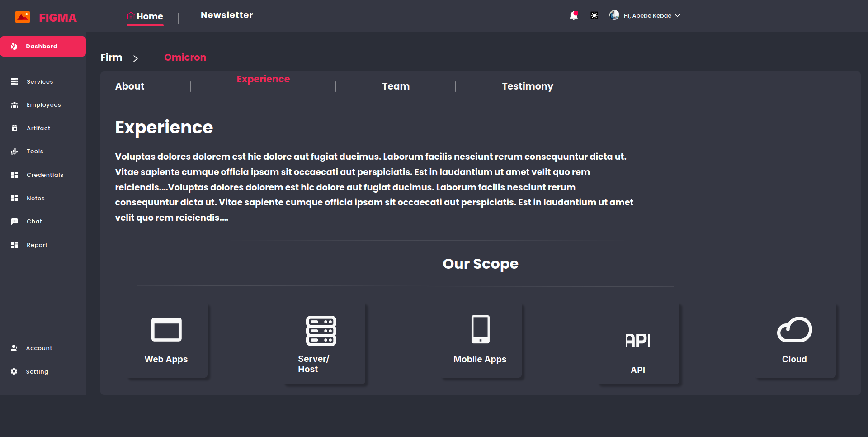Open the Notes sidebar link
The height and width of the screenshot is (437, 868).
click(35, 198)
